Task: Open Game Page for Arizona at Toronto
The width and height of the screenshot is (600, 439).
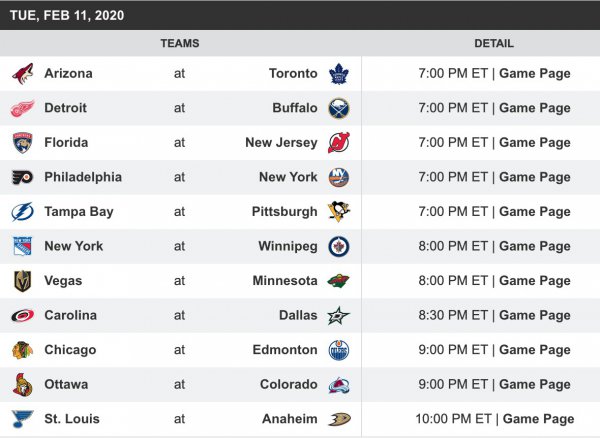Action: (535, 73)
